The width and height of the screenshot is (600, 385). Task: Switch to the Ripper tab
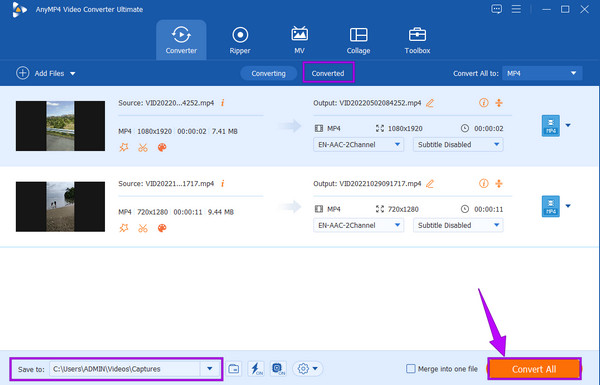tap(240, 40)
